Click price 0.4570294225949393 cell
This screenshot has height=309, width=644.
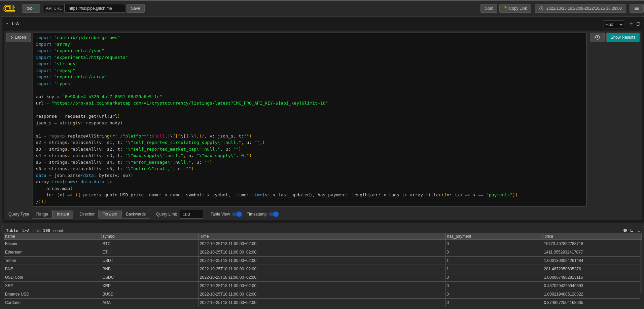point(592,286)
